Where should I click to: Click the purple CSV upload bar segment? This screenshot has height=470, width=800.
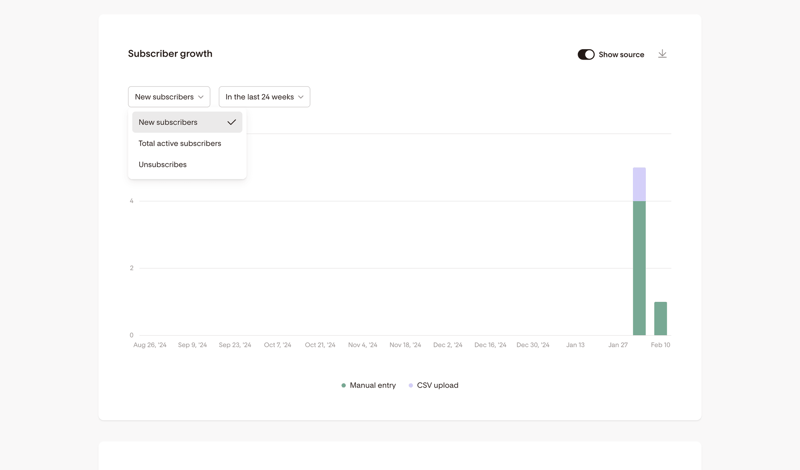point(639,184)
